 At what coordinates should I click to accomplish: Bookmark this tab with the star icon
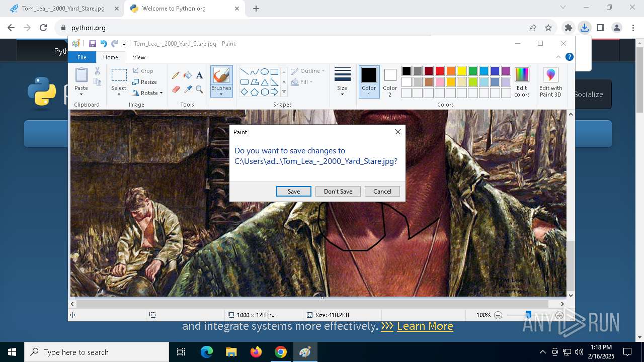coord(548,28)
